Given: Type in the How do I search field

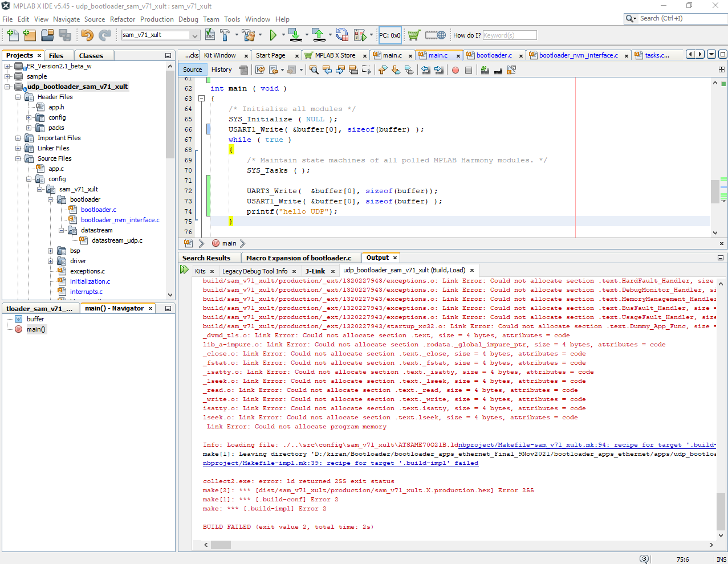Looking at the screenshot, I should [509, 35].
